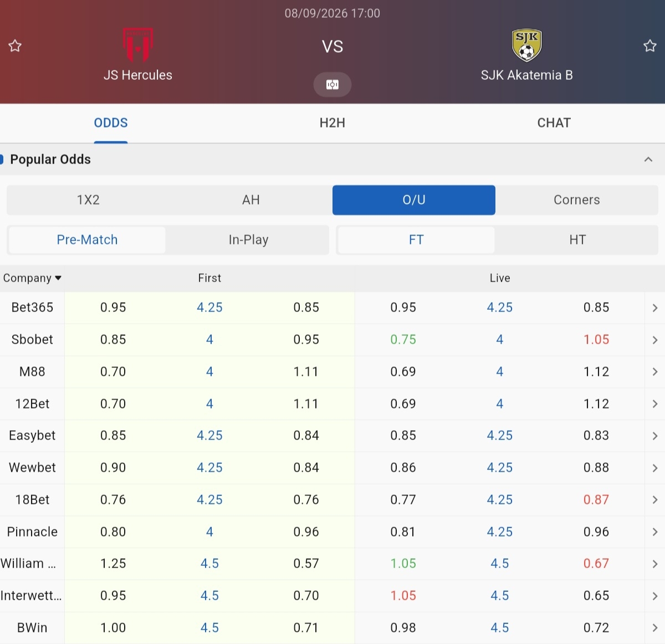Collapse the Popular Odds section
The width and height of the screenshot is (665, 644).
(x=648, y=160)
